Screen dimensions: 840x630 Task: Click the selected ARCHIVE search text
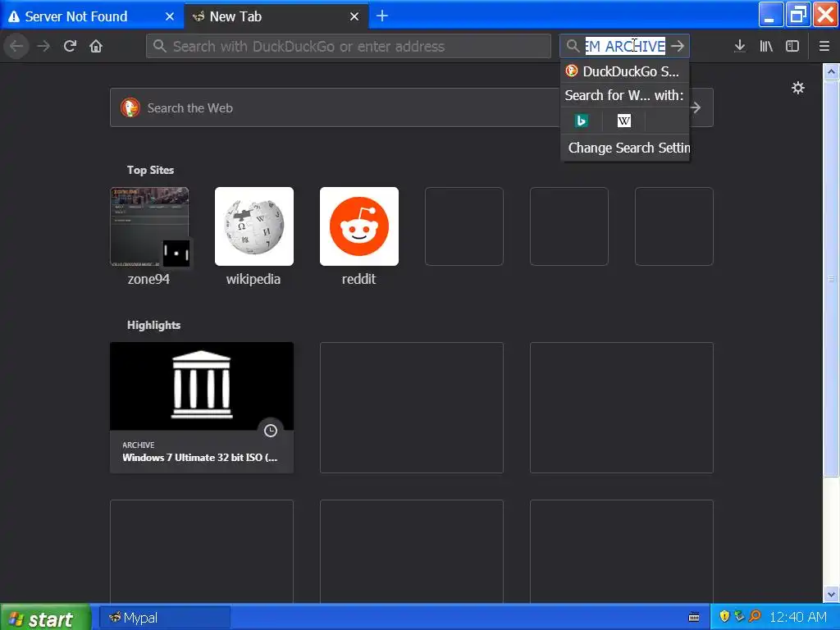(625, 46)
